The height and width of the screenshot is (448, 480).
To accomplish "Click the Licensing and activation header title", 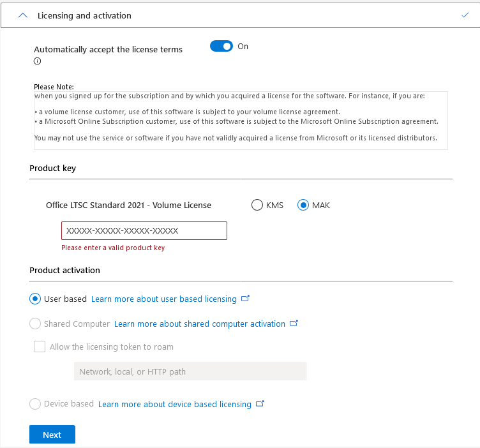I will pyautogui.click(x=84, y=15).
